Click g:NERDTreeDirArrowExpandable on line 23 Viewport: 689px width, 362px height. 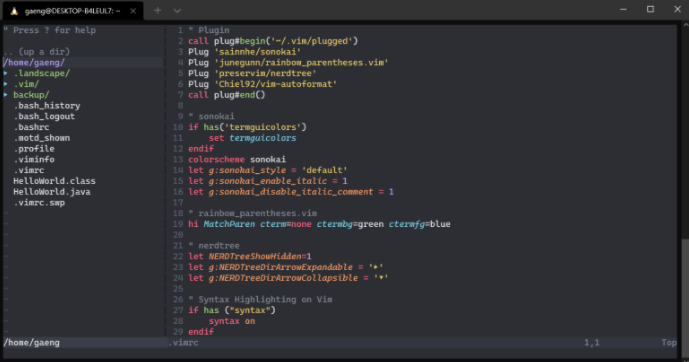pyautogui.click(x=281, y=267)
